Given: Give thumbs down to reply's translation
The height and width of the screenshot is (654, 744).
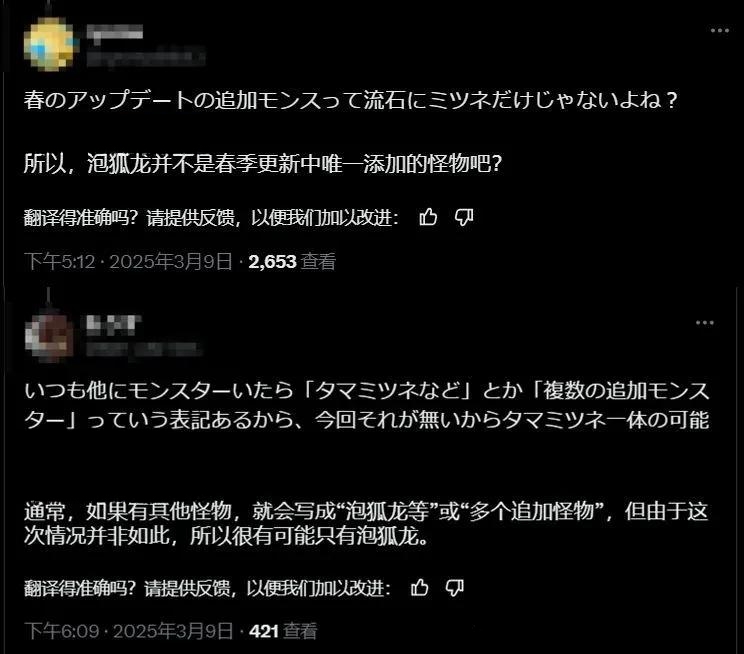Looking at the screenshot, I should (x=455, y=588).
